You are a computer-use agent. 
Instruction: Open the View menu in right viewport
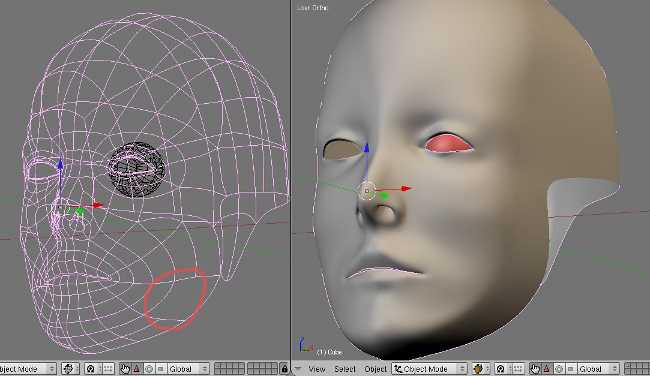point(317,369)
